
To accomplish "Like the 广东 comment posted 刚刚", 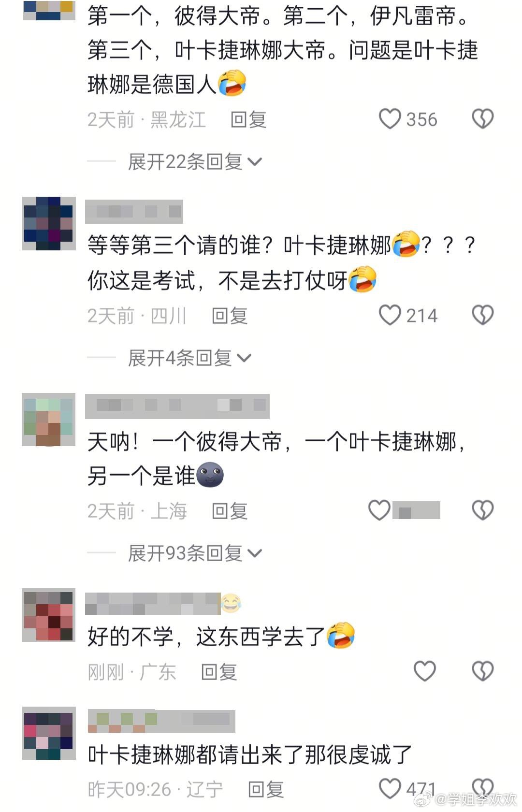I will click(x=425, y=671).
